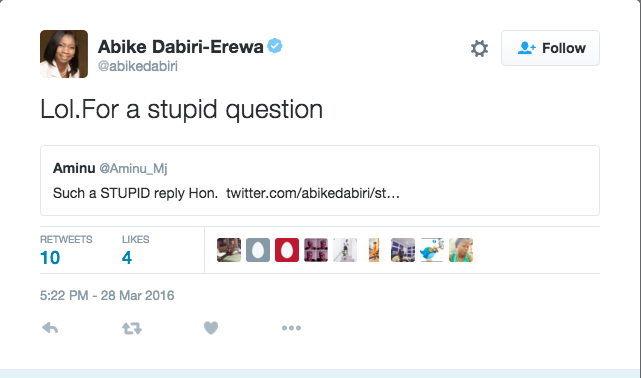The height and width of the screenshot is (378, 641).
Task: Open the quoted tweet's twitter.com/abikedabiri link
Action: 313,193
